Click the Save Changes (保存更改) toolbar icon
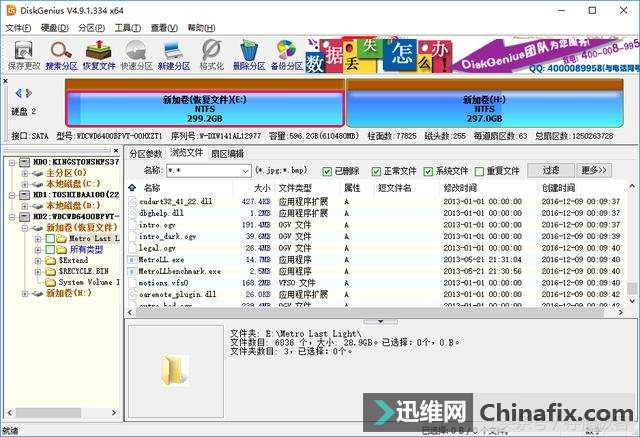The width and height of the screenshot is (640, 437). tap(24, 55)
